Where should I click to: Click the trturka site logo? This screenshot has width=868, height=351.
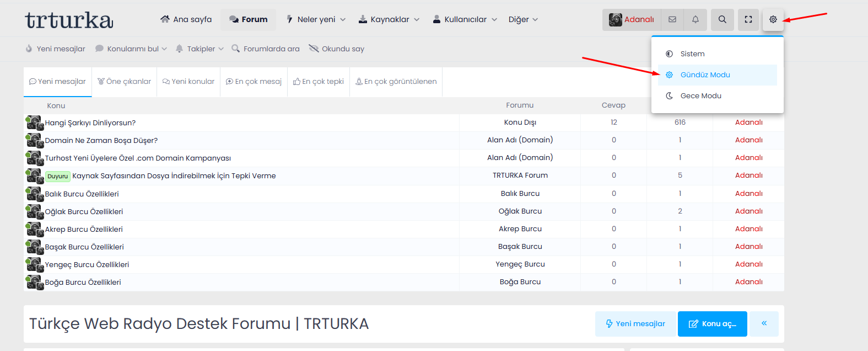(x=69, y=20)
